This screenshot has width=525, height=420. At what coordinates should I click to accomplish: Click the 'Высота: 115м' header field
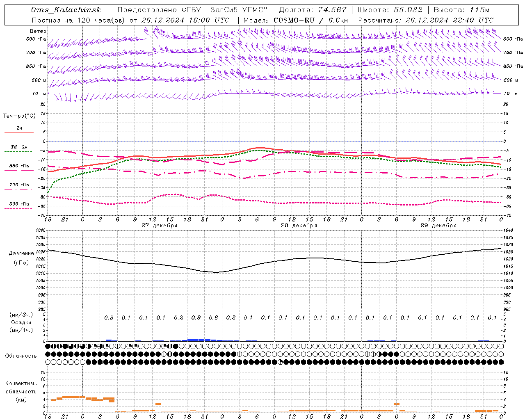point(461,10)
